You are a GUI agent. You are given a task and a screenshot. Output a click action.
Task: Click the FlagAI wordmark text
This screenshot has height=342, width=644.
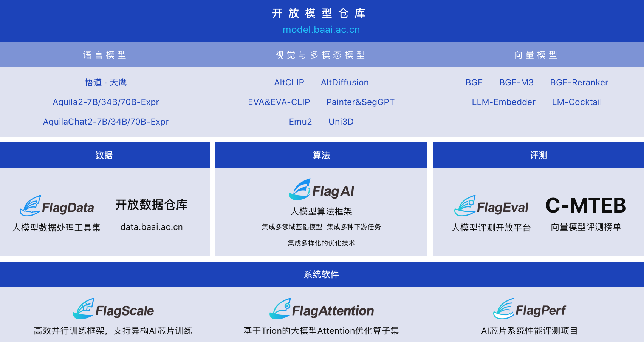(333, 191)
